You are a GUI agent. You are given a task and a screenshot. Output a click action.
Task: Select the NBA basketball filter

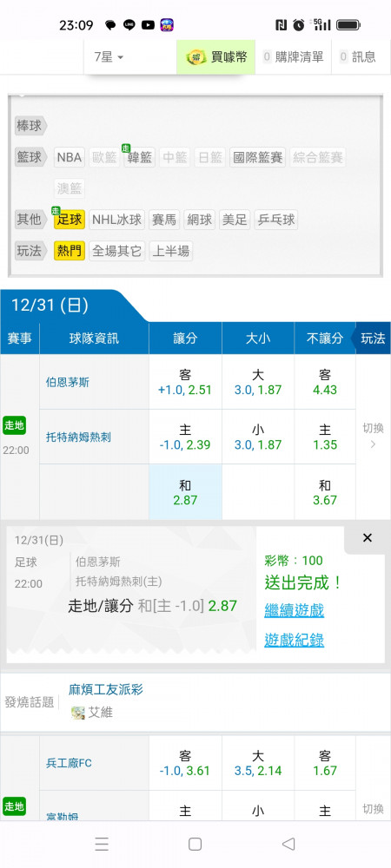70,157
